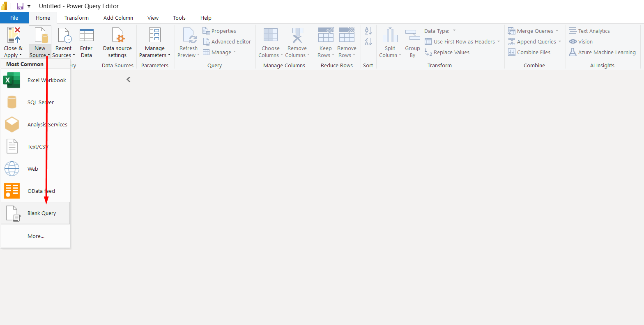This screenshot has height=325, width=644.
Task: Expand Merge Queries dropdown arrow
Action: [557, 31]
